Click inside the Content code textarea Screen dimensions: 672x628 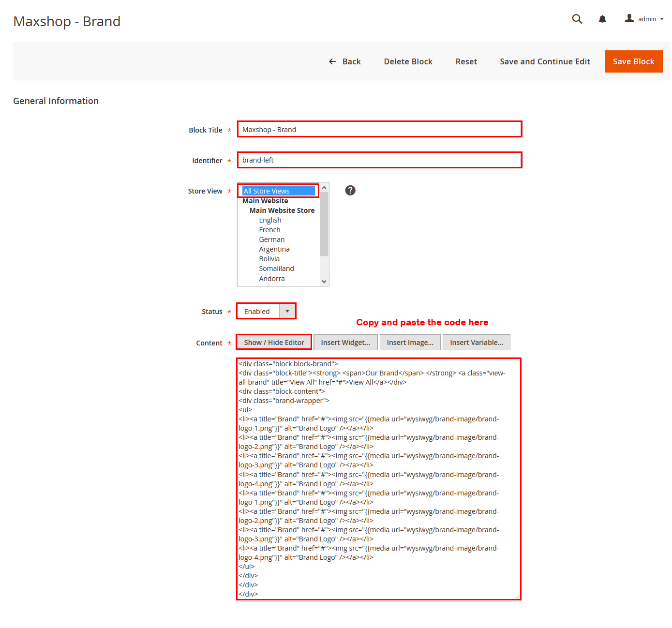[379, 479]
